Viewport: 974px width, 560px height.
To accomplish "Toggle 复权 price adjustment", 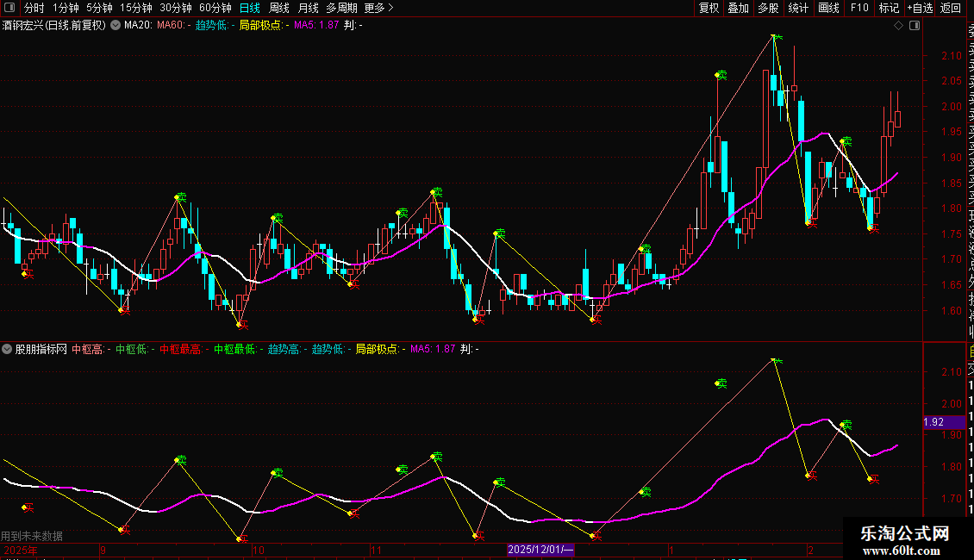I will 709,8.
